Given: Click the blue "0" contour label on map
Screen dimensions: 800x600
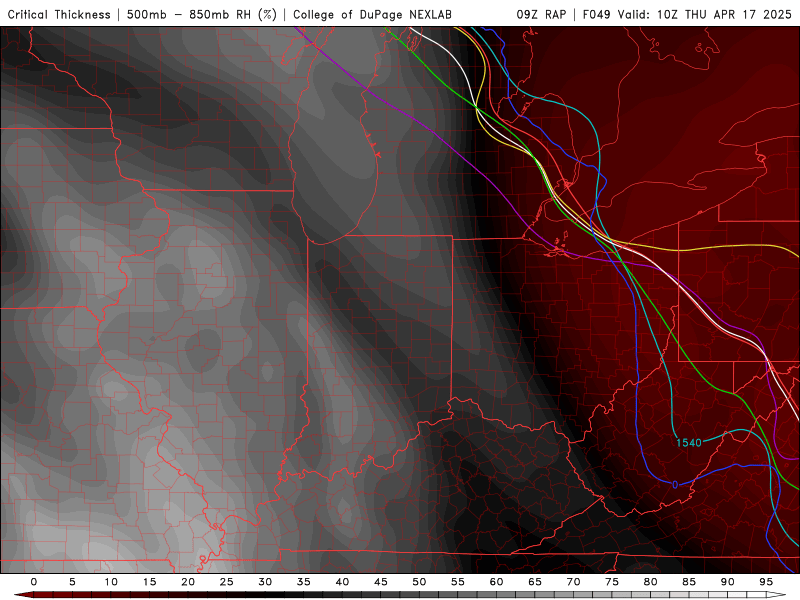Looking at the screenshot, I should pos(675,485).
